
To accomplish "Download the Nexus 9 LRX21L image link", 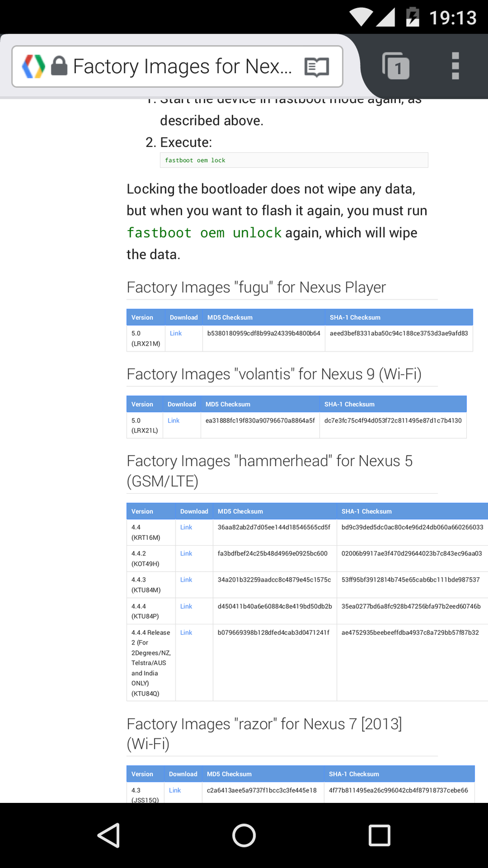I will click(x=174, y=420).
